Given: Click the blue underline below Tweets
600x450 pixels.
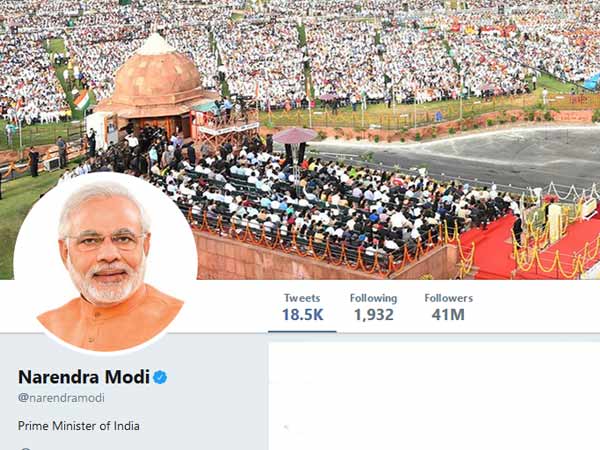Looking at the screenshot, I should pos(302,332).
